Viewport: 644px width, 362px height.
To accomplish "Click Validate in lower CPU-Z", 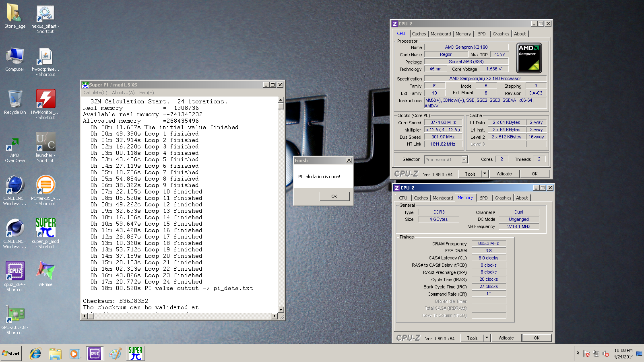I will point(506,338).
